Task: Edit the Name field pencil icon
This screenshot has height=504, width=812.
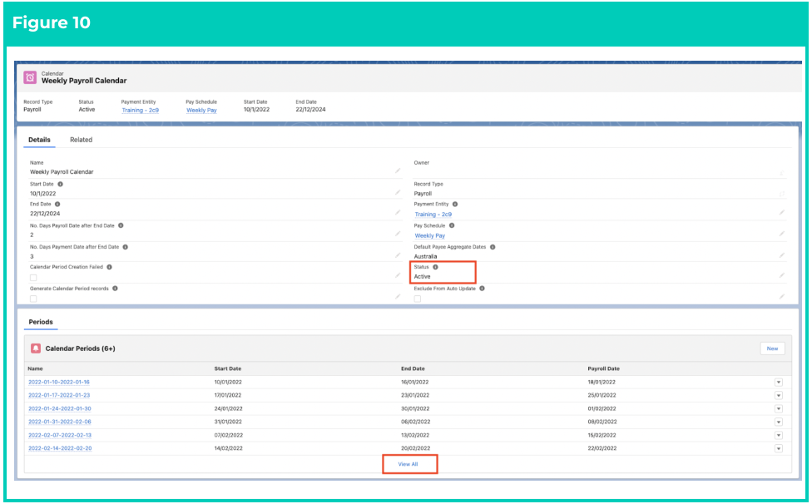Action: click(398, 170)
